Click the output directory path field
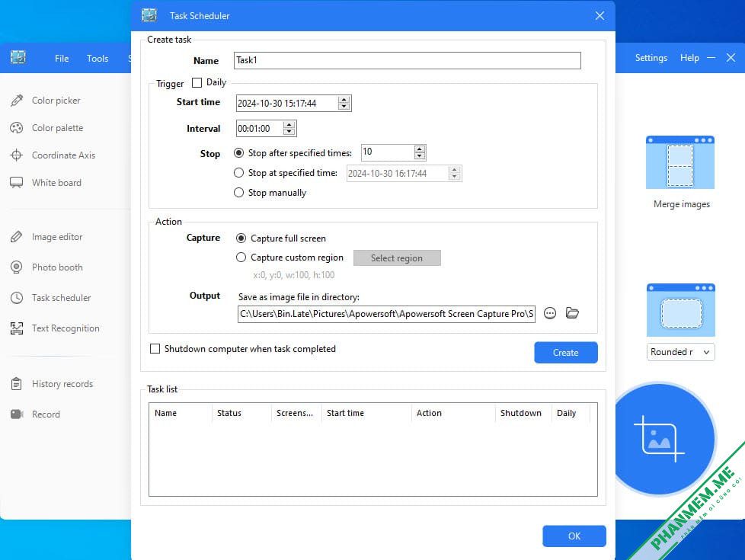 [386, 314]
